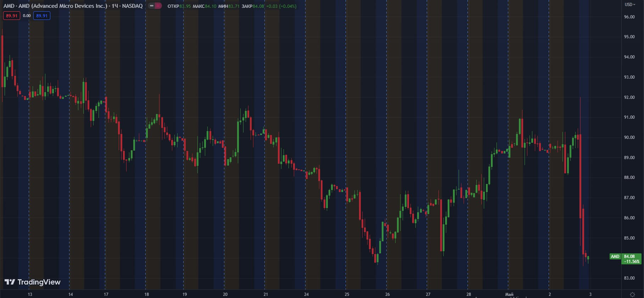Click the date 19 on time axis

[184, 294]
